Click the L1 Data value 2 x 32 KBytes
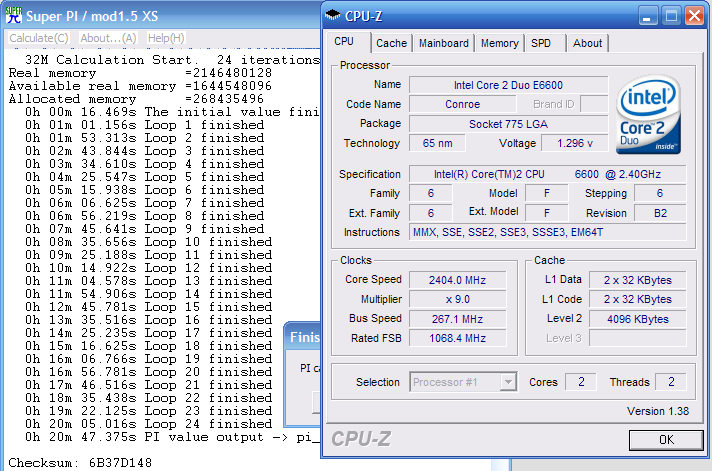 click(x=638, y=280)
